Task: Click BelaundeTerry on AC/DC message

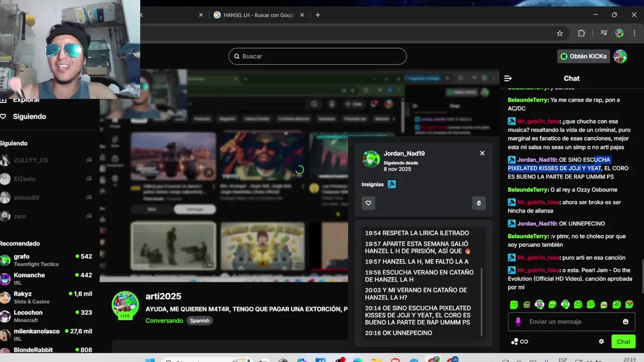Action: pos(528,100)
